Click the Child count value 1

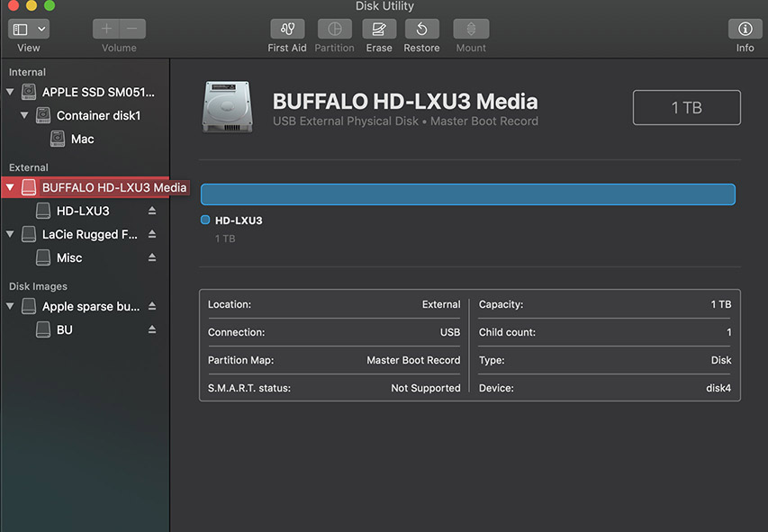click(728, 332)
